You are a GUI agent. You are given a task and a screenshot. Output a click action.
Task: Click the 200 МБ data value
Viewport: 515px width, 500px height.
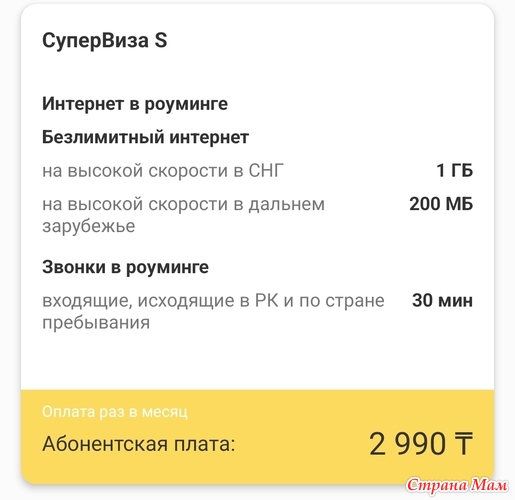click(441, 204)
